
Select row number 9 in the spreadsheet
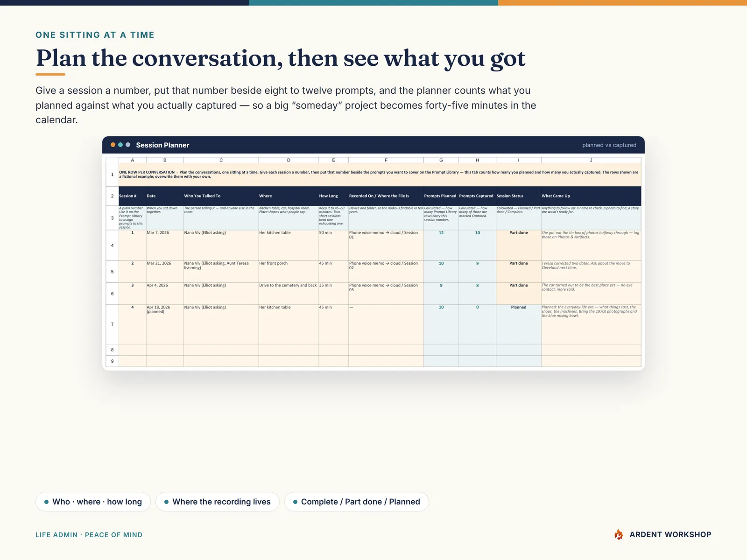tap(113, 361)
